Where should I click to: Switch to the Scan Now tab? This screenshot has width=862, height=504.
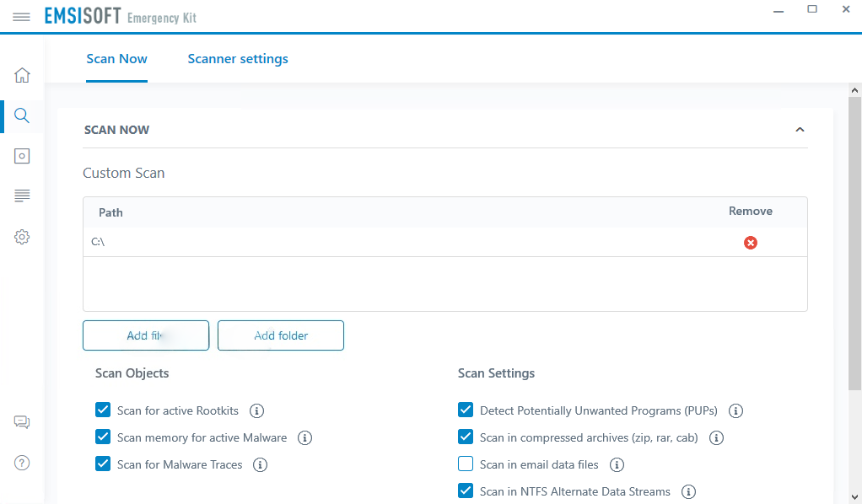click(x=116, y=59)
